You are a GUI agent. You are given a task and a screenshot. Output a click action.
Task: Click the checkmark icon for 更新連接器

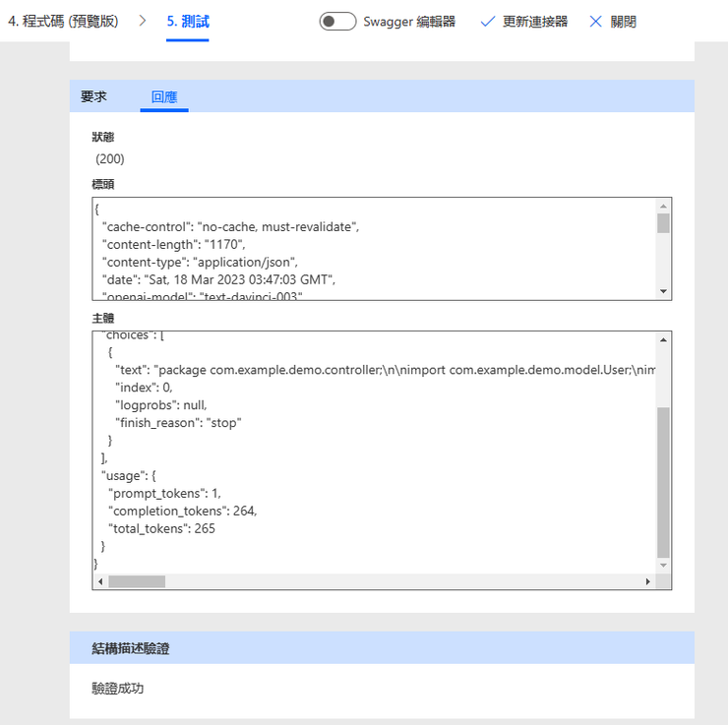[488, 22]
